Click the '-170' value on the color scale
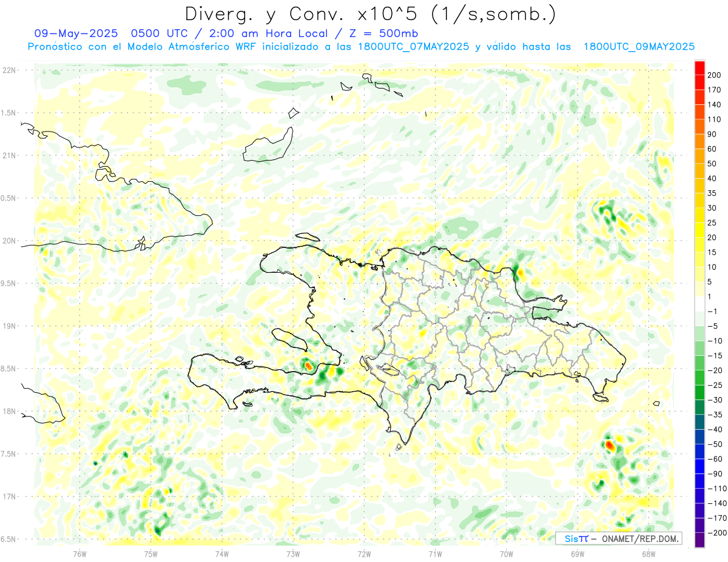The image size is (728, 562). click(717, 518)
